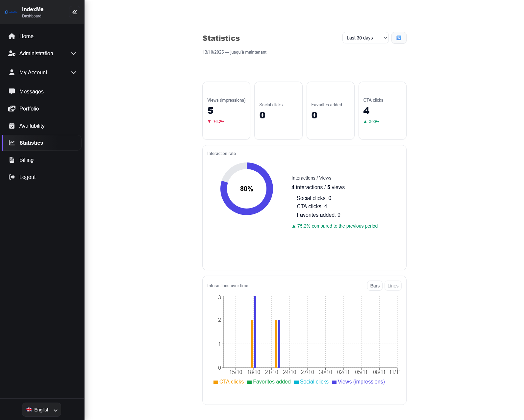
Task: Click the cyan Social clicks legend swatch
Action: tap(296, 382)
